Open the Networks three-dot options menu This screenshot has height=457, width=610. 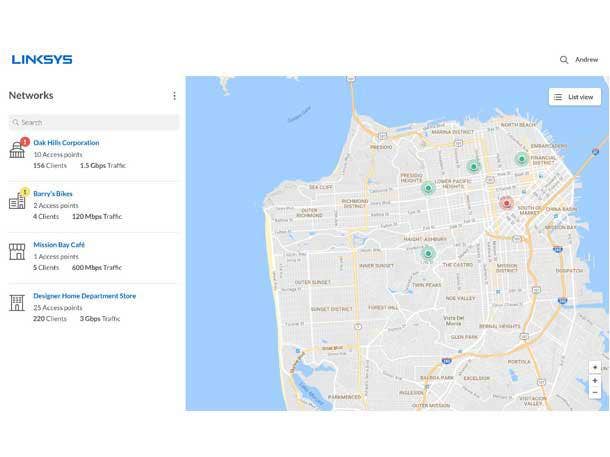coord(174,96)
